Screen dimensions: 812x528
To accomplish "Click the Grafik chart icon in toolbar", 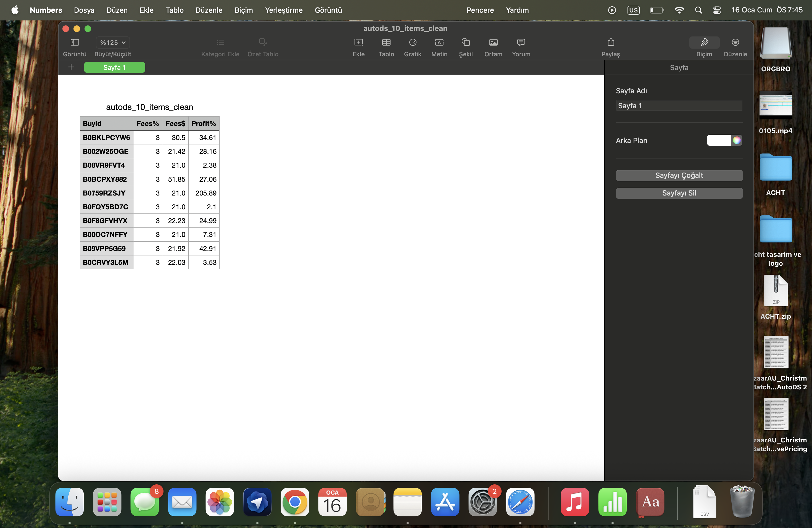I will tap(412, 42).
